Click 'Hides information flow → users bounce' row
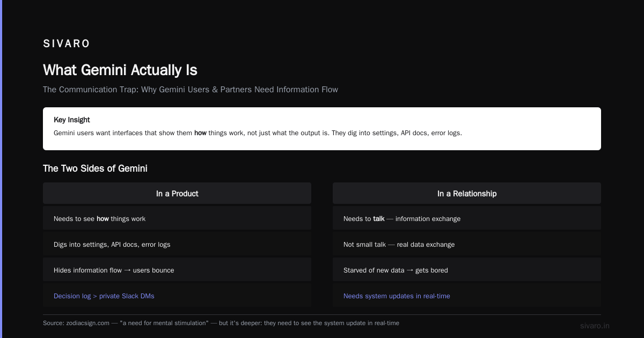Viewport: 644px width, 338px height. tap(177, 270)
